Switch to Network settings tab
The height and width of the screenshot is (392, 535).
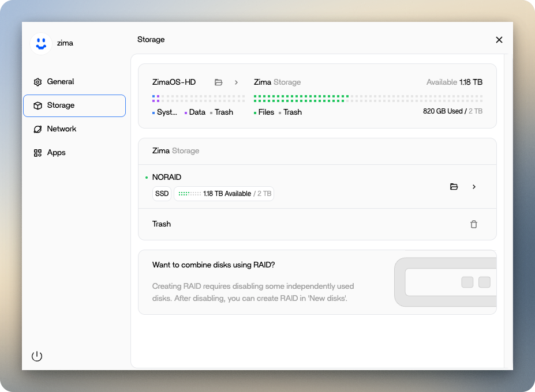tap(62, 129)
